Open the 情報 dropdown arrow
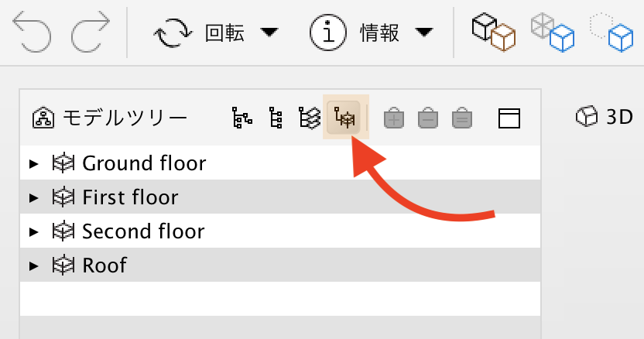This screenshot has height=339, width=644. coord(424,32)
